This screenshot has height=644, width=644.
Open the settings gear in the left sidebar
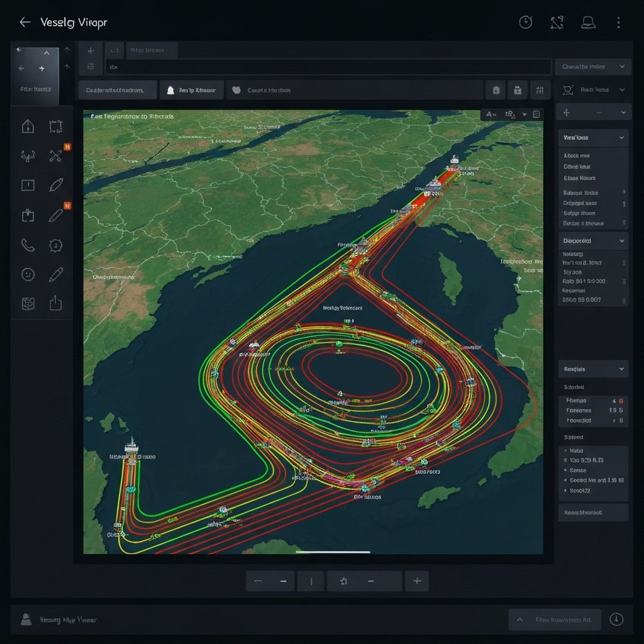click(55, 245)
